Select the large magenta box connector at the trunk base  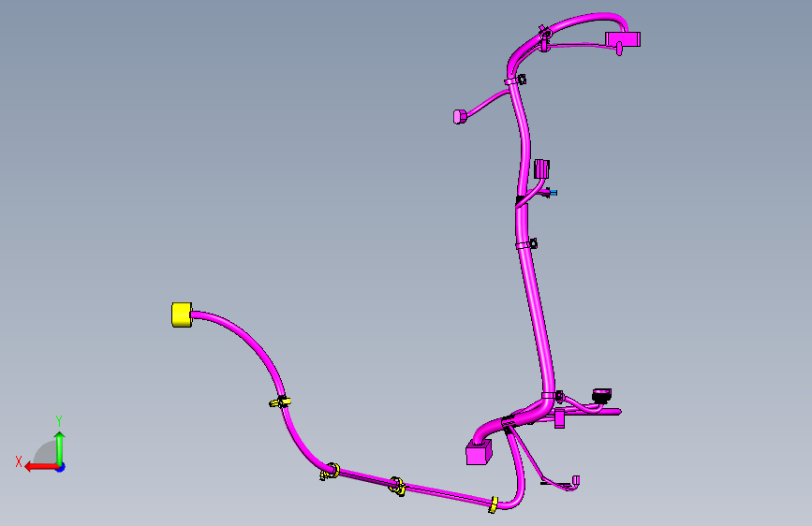pyautogui.click(x=479, y=452)
